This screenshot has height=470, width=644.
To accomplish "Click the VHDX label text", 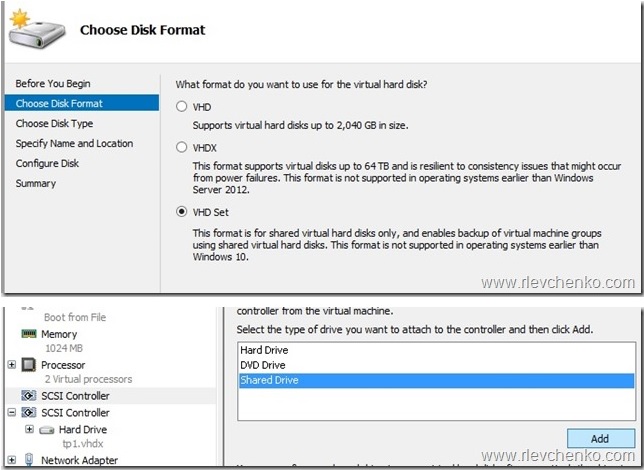I will tap(205, 148).
